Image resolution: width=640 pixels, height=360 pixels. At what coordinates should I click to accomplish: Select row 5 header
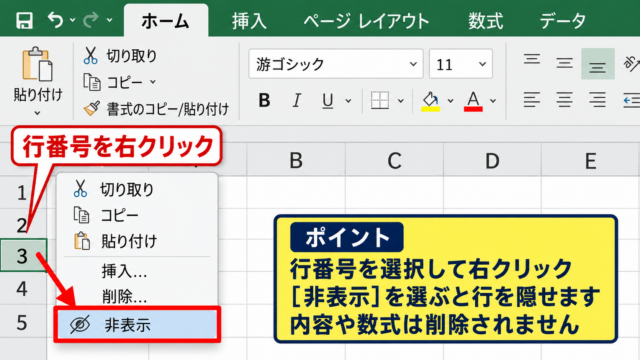23,322
